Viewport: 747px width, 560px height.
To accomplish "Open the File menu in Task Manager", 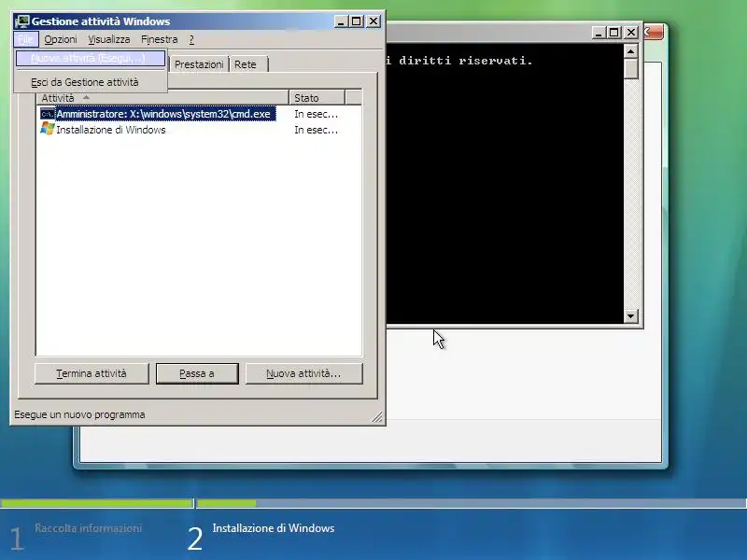I will click(x=26, y=39).
